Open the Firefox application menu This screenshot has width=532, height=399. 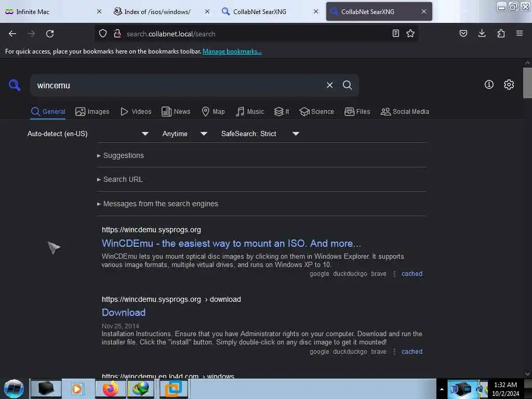[x=520, y=34]
